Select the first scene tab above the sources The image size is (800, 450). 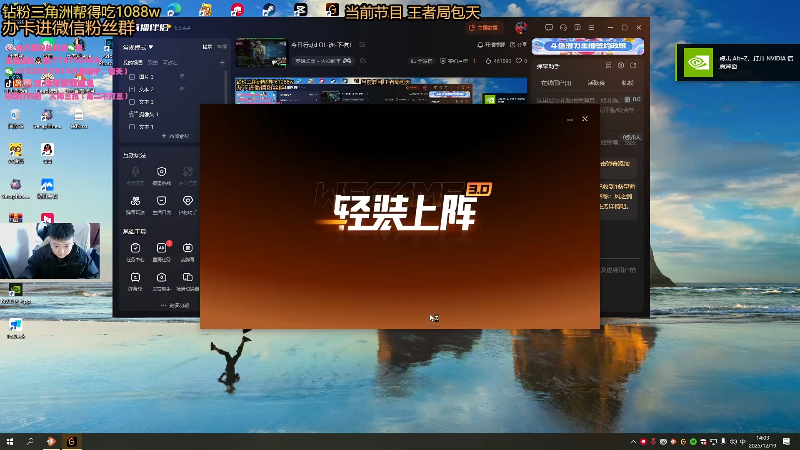[x=133, y=62]
